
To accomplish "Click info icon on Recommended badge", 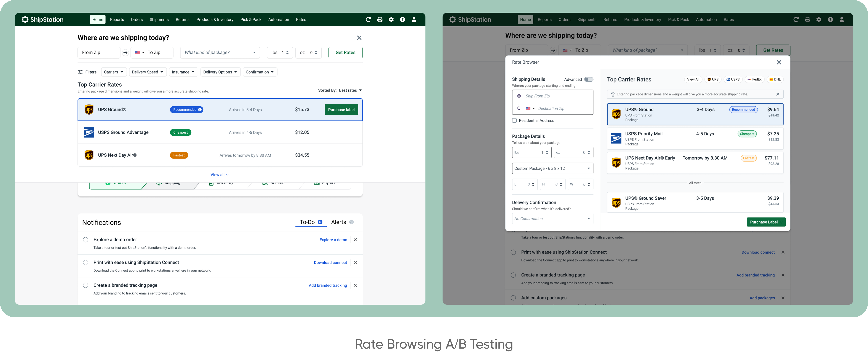I will [200, 110].
